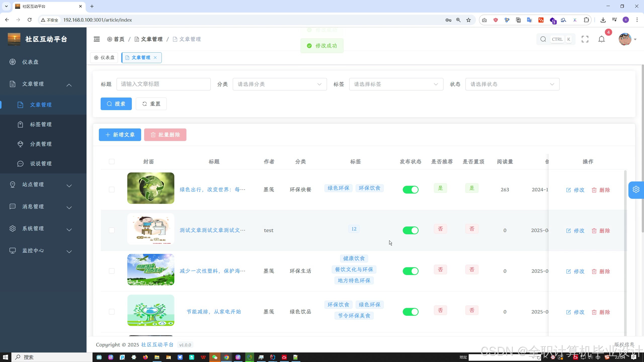Bookmark page with the star icon
Image resolution: width=644 pixels, height=362 pixels.
click(468, 20)
